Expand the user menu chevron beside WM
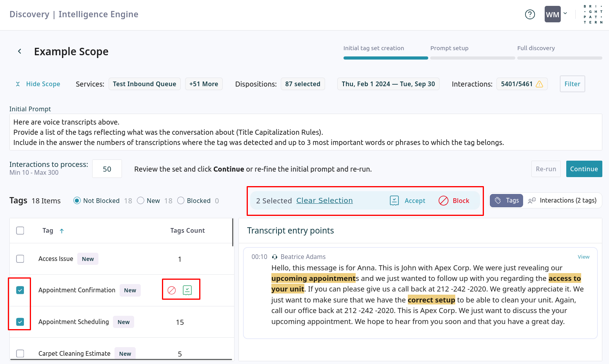The width and height of the screenshot is (609, 364). 565,13
